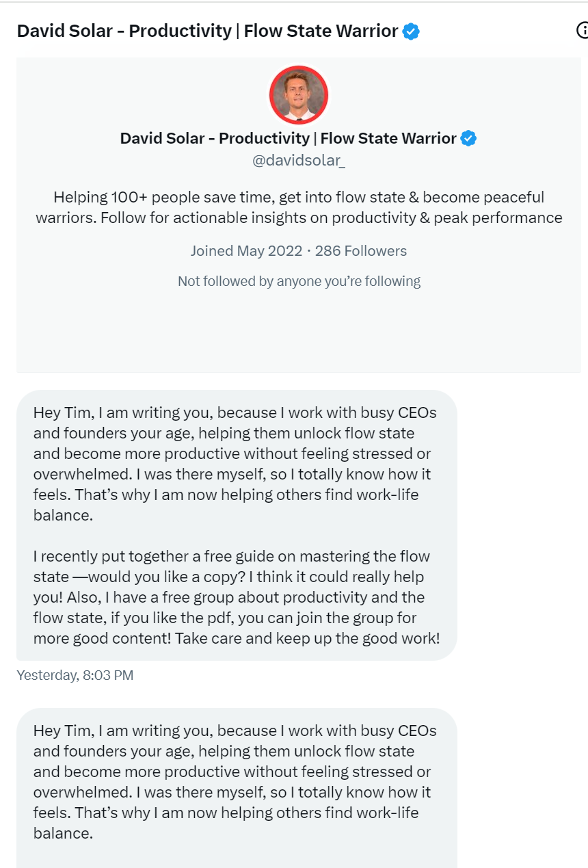
Task: Click the peak performance phrase in the bio
Action: coord(504,218)
